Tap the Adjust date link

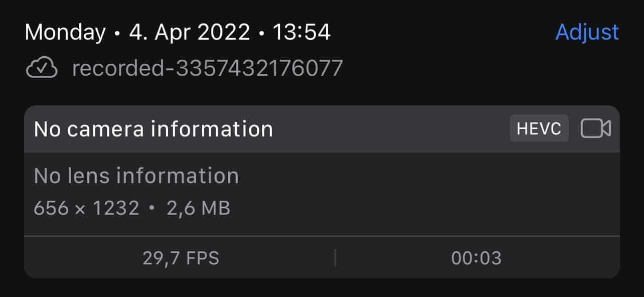tap(587, 33)
